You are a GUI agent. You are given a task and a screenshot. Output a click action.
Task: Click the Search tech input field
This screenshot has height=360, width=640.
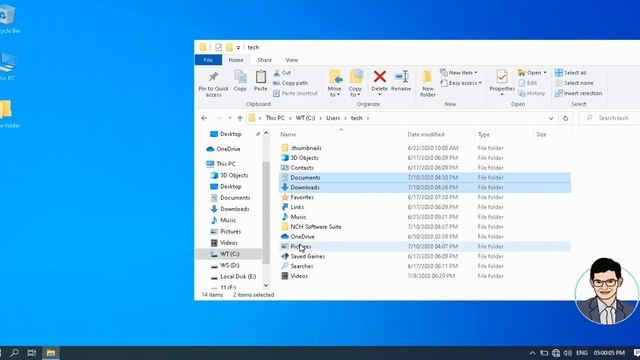(609, 118)
